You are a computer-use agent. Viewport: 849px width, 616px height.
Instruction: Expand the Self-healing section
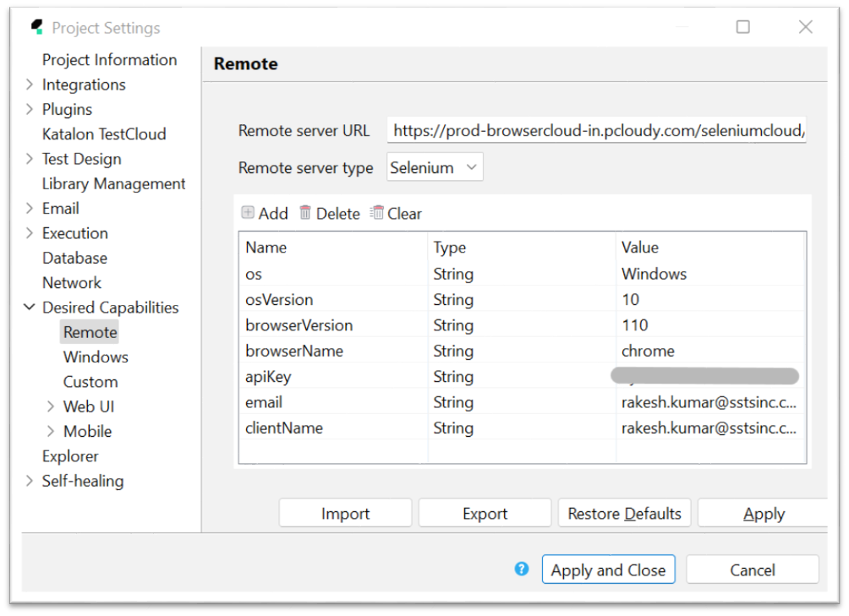click(30, 481)
